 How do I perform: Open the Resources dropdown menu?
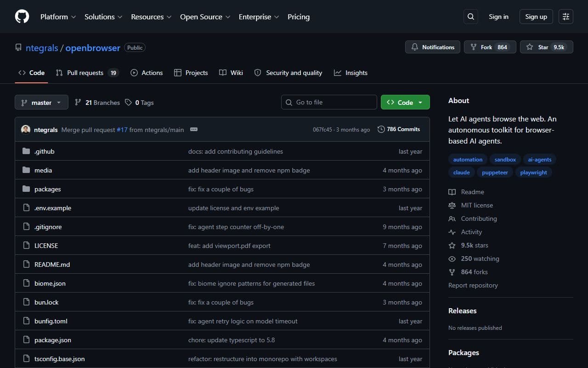coord(151,17)
